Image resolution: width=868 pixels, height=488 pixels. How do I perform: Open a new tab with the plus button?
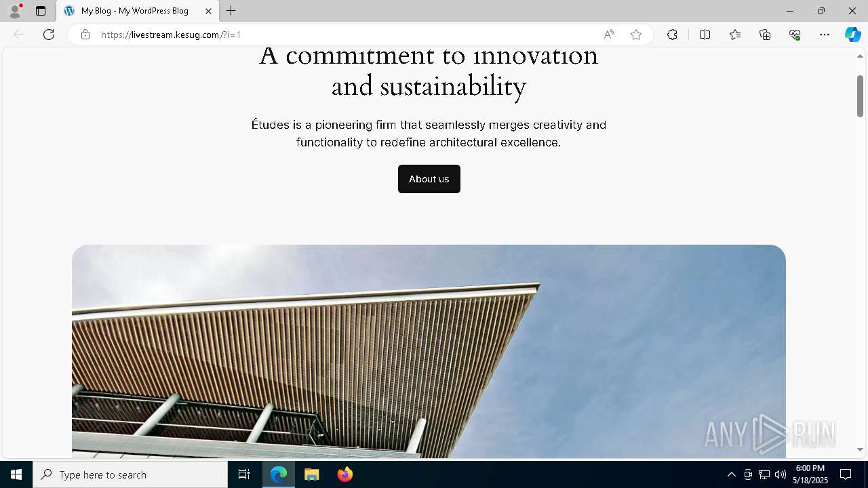coord(231,11)
